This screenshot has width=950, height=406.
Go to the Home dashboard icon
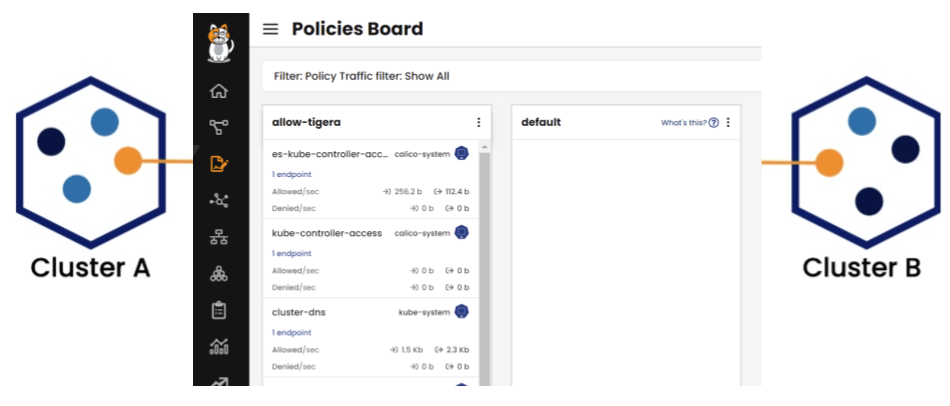point(219,92)
